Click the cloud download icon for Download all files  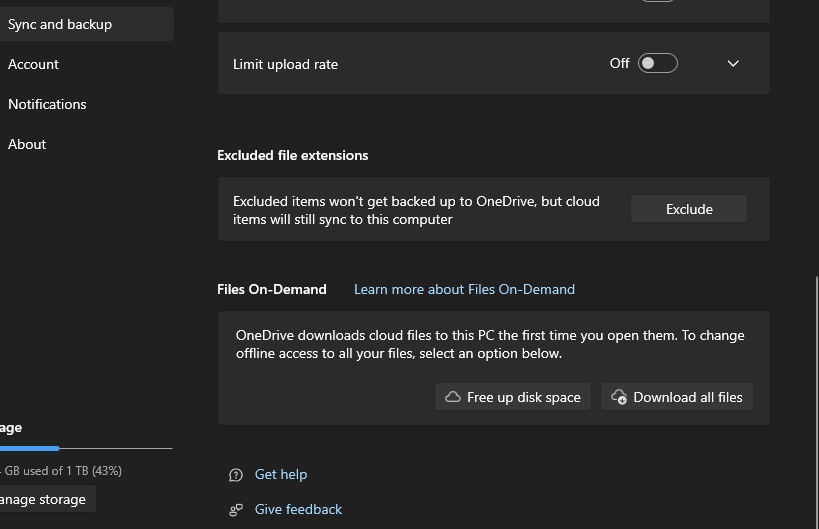click(619, 397)
